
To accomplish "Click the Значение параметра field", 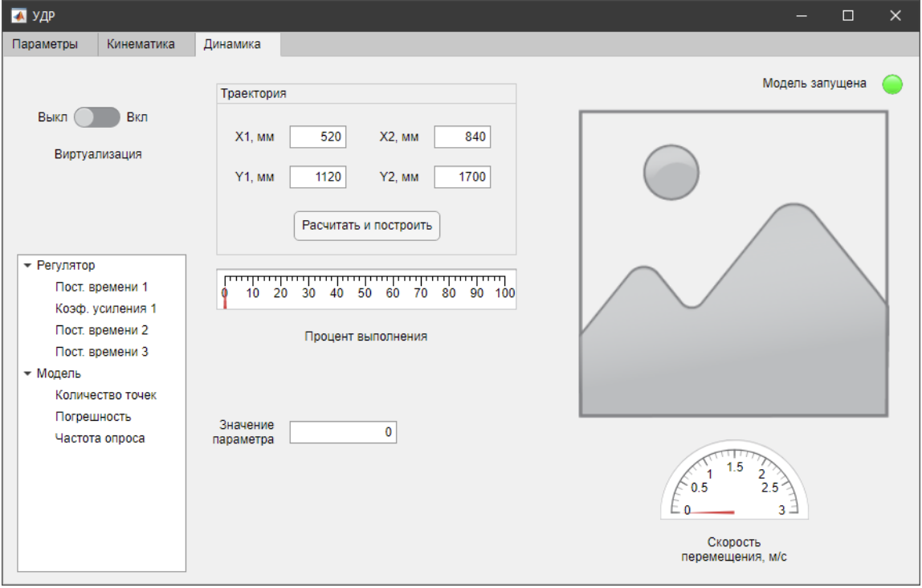I will tap(344, 432).
